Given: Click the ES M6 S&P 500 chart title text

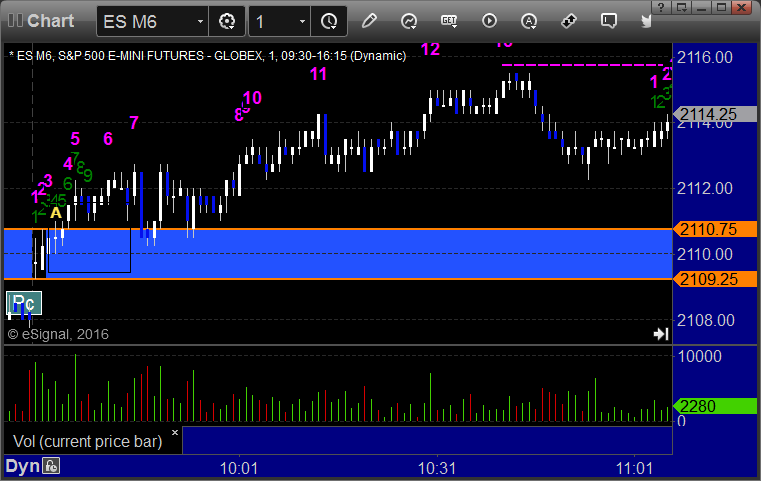Looking at the screenshot, I should (207, 56).
